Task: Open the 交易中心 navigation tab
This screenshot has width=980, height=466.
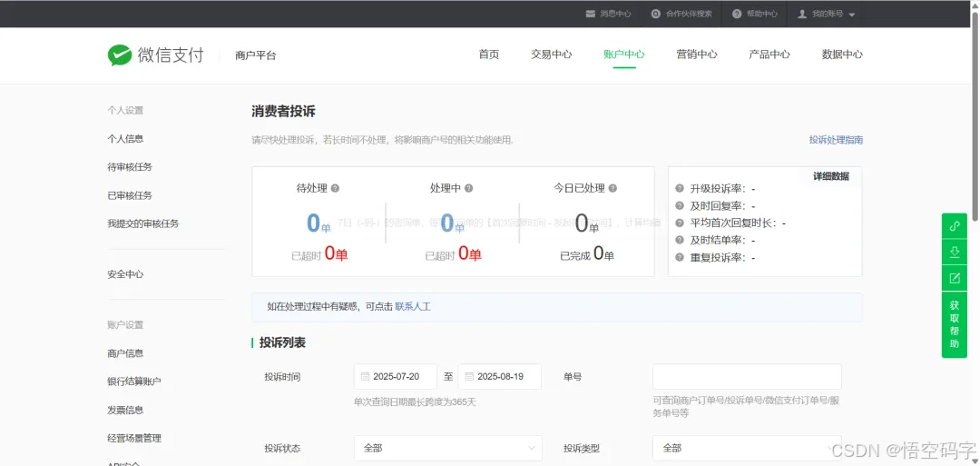Action: (552, 55)
